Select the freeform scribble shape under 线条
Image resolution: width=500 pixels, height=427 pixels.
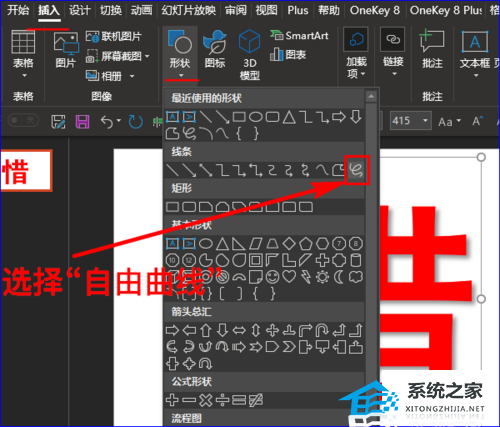pyautogui.click(x=356, y=170)
